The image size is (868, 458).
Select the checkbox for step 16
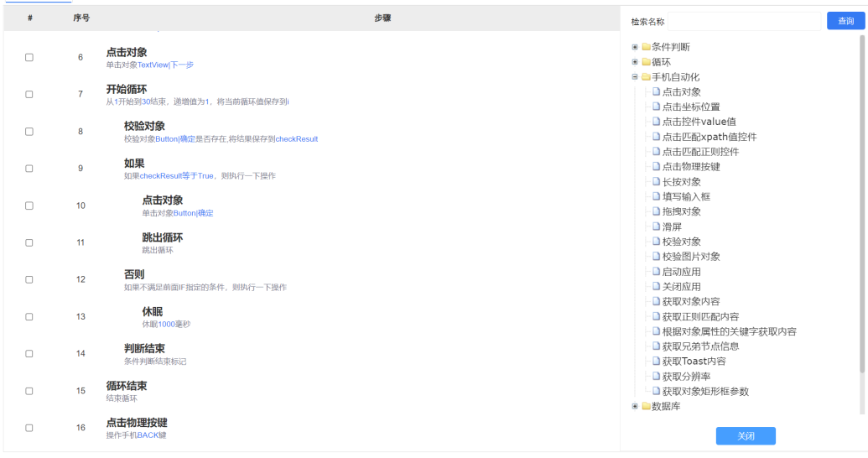[x=29, y=428]
